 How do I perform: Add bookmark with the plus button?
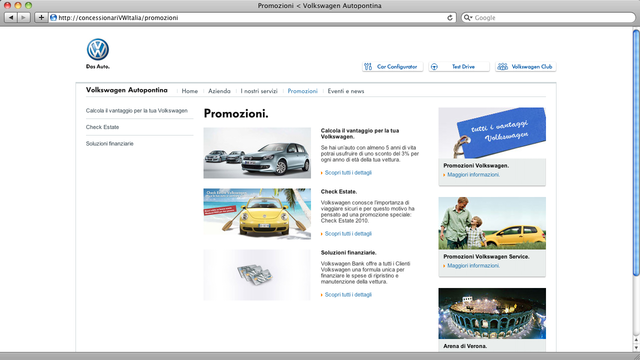click(x=41, y=18)
